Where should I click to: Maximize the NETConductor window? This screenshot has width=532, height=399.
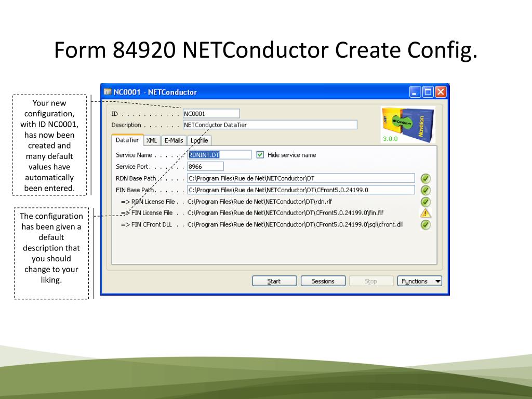click(x=428, y=92)
